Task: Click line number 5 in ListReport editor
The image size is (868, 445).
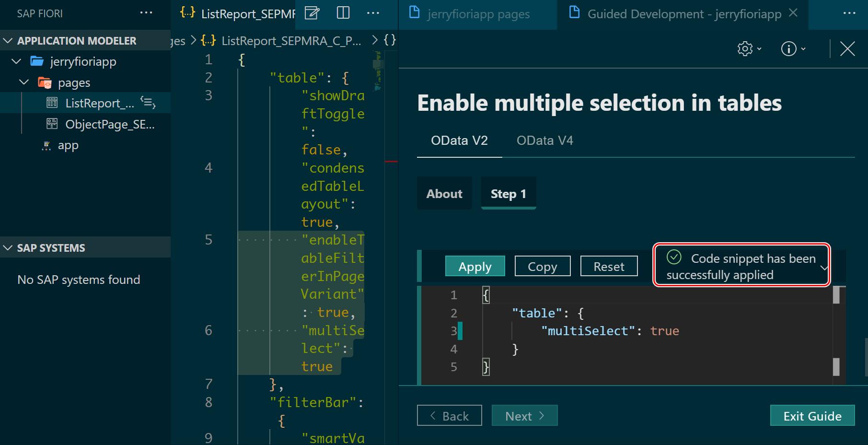Action: tap(208, 240)
